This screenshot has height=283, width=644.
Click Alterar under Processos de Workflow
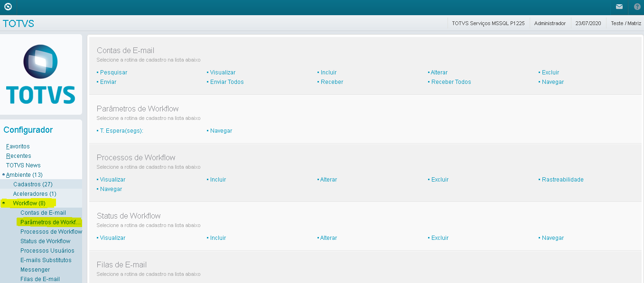(x=328, y=180)
